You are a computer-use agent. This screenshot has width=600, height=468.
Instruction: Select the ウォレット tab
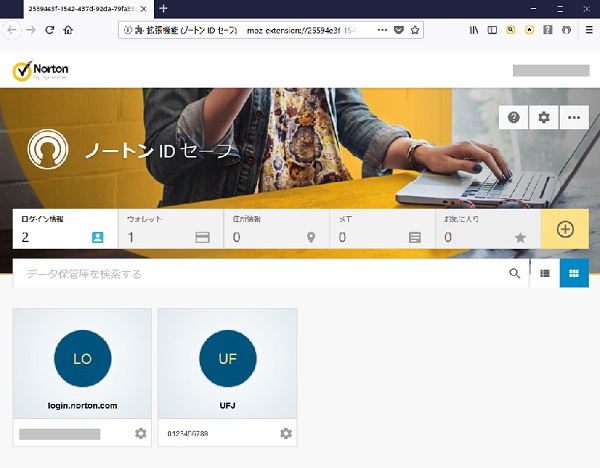[x=171, y=229]
